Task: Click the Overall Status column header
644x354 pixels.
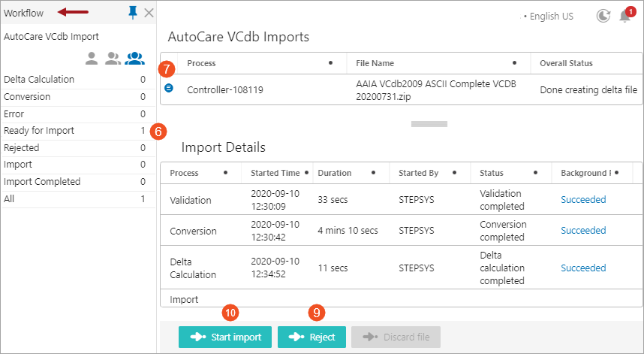Action: point(566,63)
